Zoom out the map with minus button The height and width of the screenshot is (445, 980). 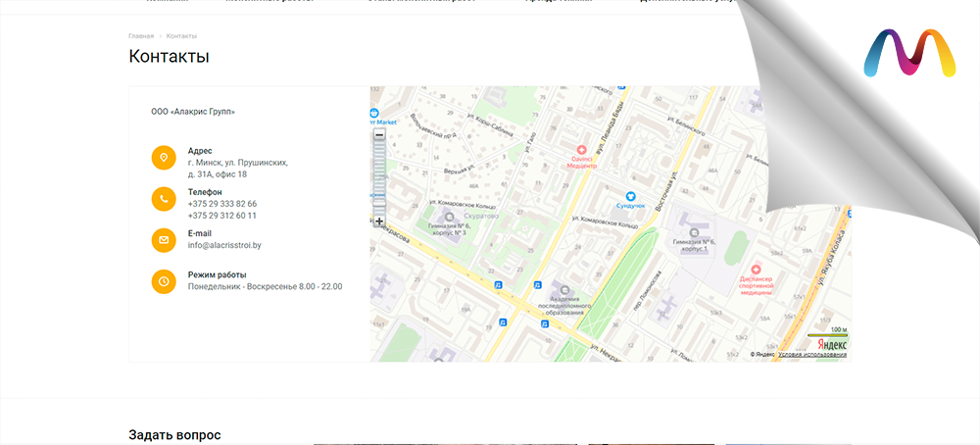pyautogui.click(x=379, y=134)
